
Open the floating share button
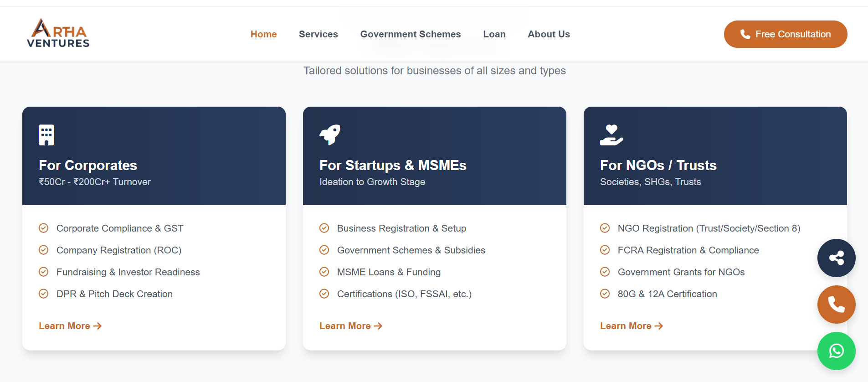pyautogui.click(x=836, y=258)
